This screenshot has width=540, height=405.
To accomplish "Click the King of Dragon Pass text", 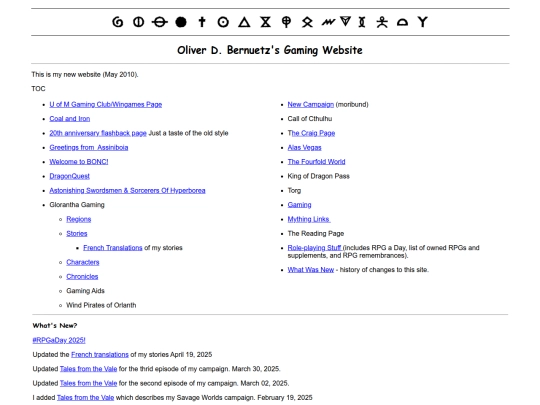I will (x=319, y=176).
